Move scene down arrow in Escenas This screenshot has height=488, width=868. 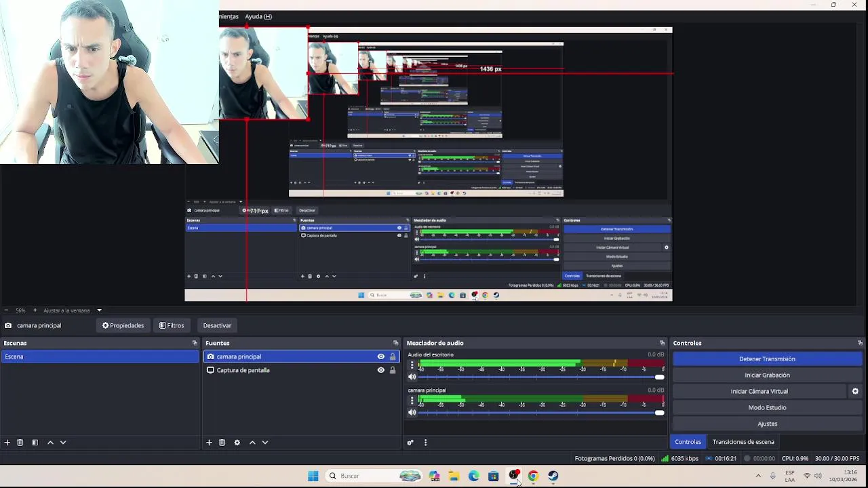click(63, 443)
